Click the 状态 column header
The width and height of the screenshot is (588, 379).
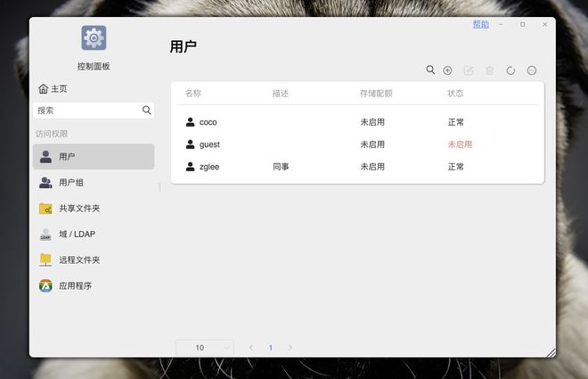click(x=455, y=94)
